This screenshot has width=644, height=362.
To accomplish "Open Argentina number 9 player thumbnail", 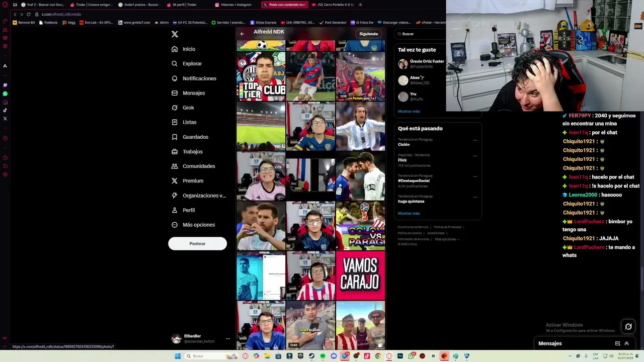I will point(360,126).
